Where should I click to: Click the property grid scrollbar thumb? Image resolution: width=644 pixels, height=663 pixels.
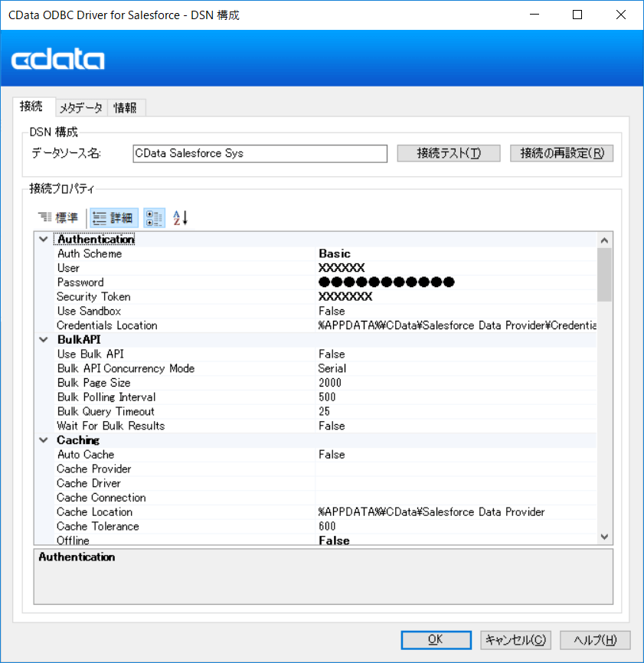(x=605, y=275)
